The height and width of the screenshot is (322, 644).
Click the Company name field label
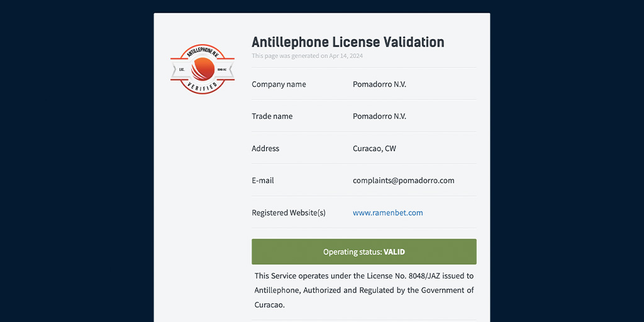click(x=279, y=84)
